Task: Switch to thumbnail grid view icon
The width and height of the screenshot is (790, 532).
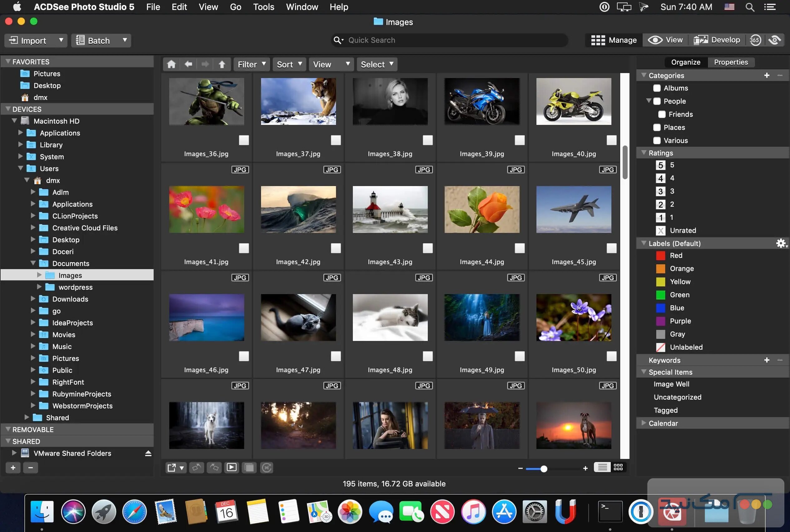Action: tap(618, 468)
